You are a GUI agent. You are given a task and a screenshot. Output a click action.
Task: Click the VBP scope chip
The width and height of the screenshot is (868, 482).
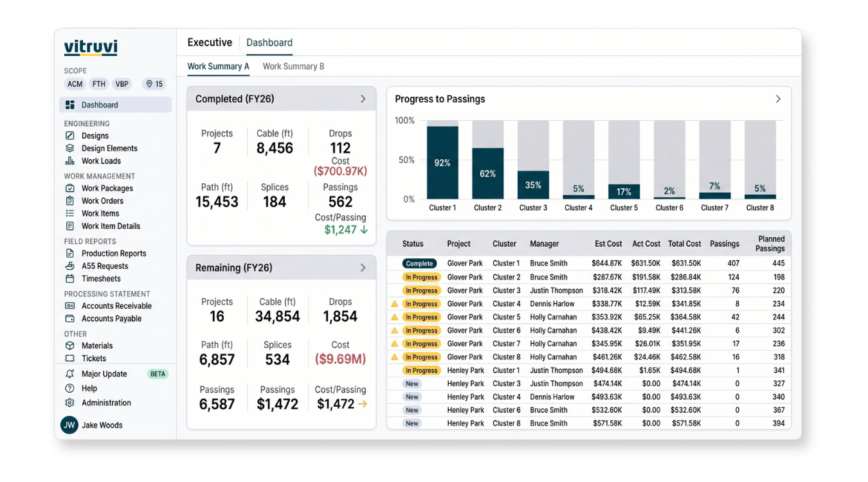pos(122,84)
